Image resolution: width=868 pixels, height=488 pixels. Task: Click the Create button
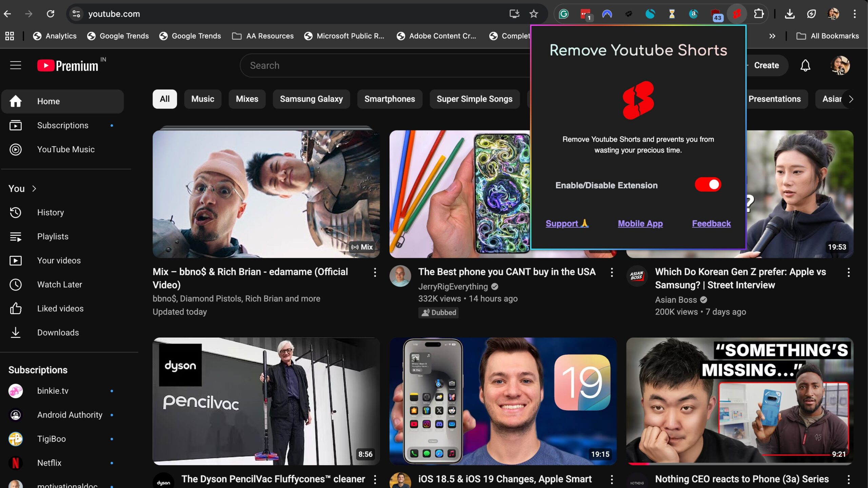click(766, 65)
